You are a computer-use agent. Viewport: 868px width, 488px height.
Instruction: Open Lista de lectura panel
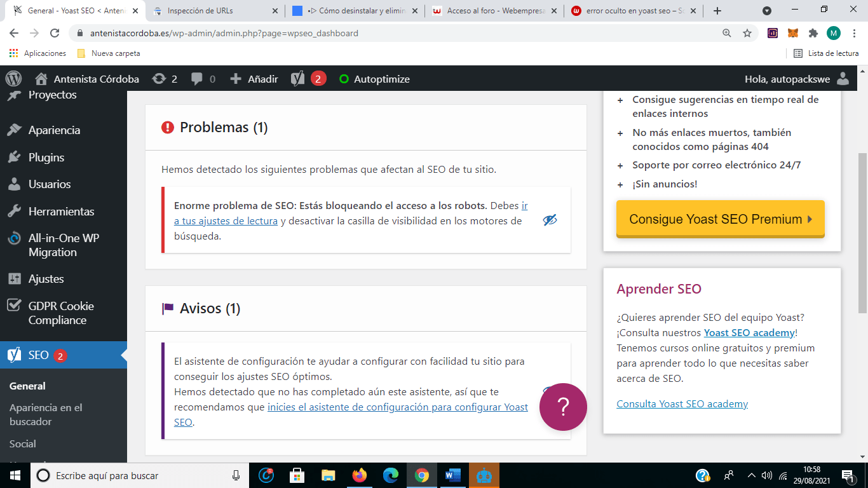pos(826,53)
